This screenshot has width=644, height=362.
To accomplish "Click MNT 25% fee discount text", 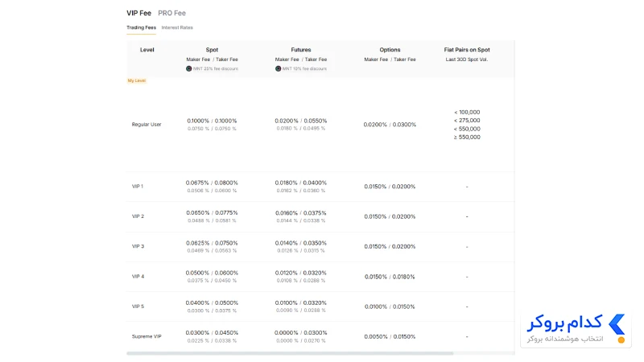I will click(216, 68).
